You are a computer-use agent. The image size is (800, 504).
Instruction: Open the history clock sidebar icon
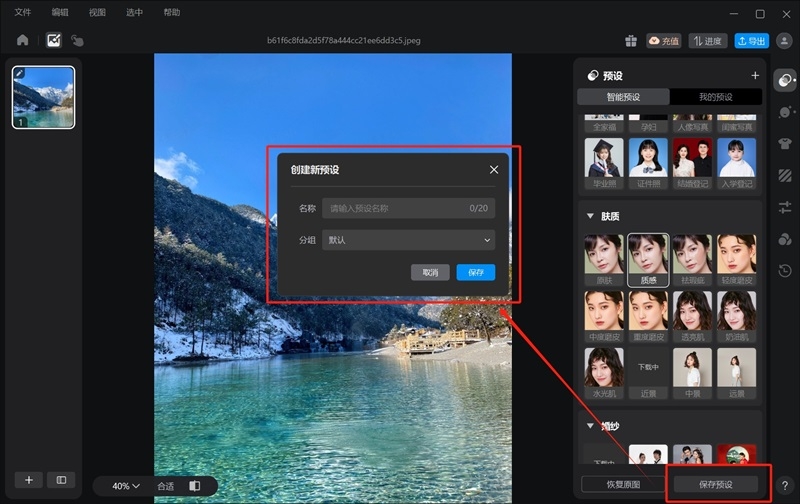tap(785, 270)
